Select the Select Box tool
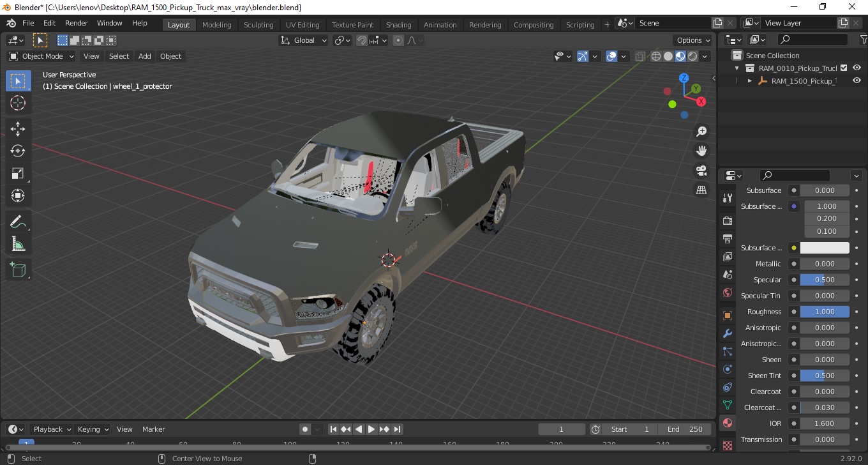 coord(18,81)
